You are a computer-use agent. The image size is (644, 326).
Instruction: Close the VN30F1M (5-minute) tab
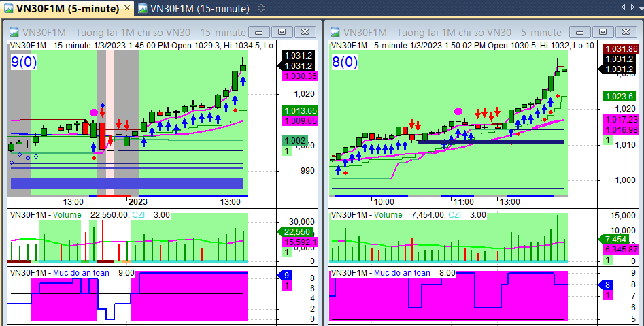click(x=127, y=7)
